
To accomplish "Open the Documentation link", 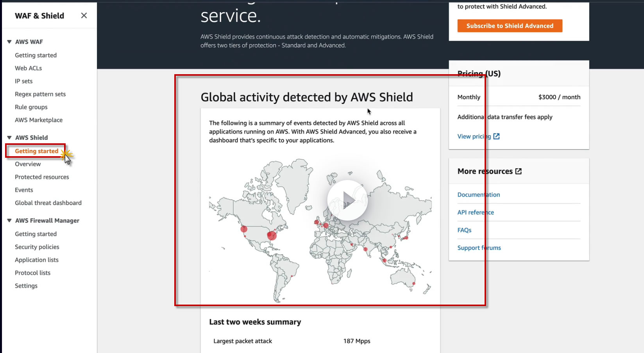I will pyautogui.click(x=478, y=194).
